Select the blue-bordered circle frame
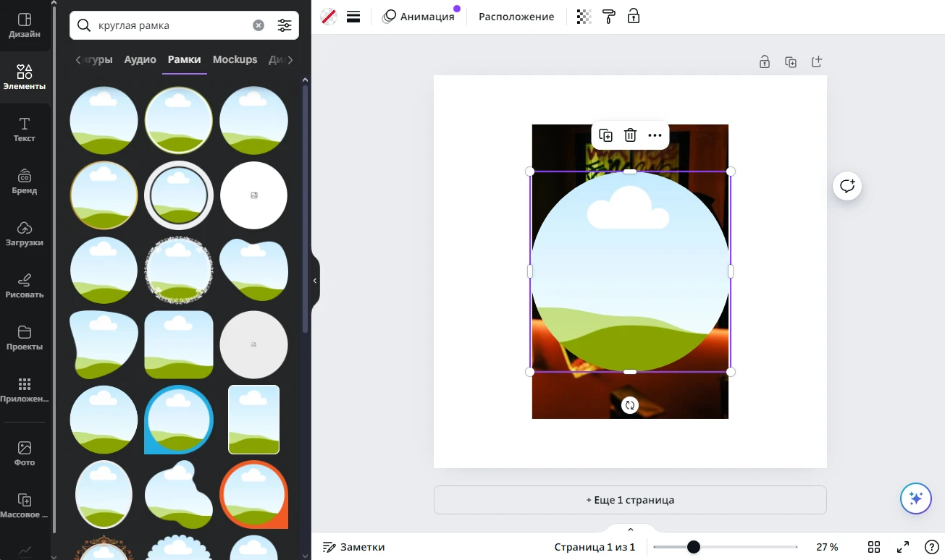This screenshot has width=945, height=560. pyautogui.click(x=179, y=420)
